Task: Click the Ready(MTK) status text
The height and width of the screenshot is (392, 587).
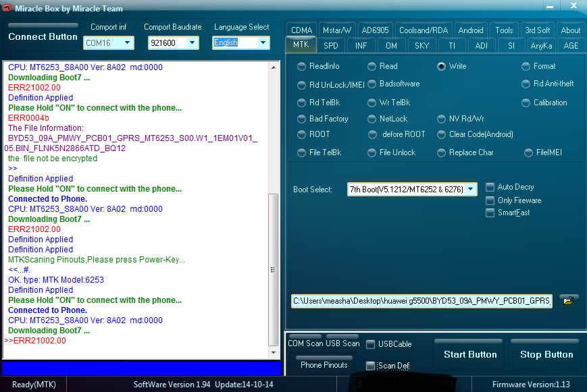Action: click(34, 385)
